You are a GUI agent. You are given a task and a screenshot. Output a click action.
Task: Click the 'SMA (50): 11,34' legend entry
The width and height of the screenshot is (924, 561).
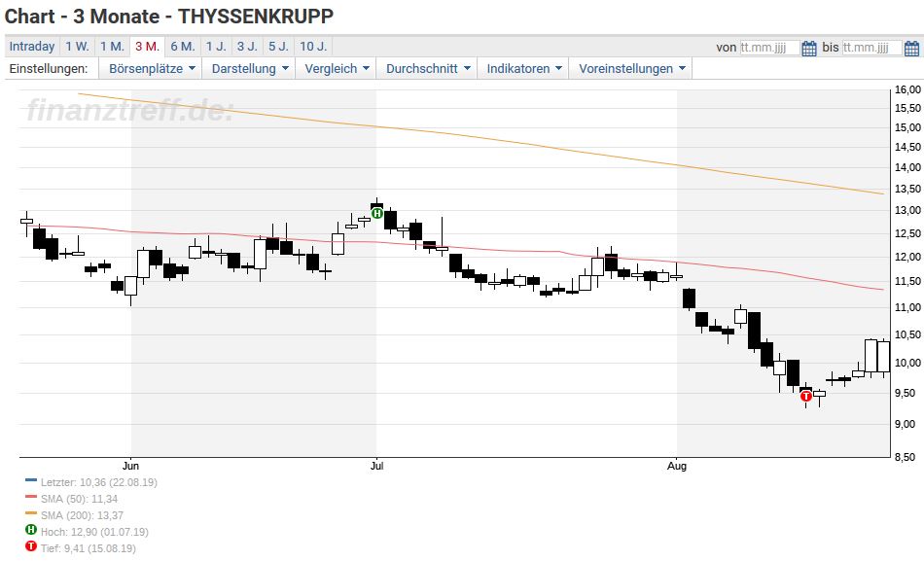click(79, 499)
